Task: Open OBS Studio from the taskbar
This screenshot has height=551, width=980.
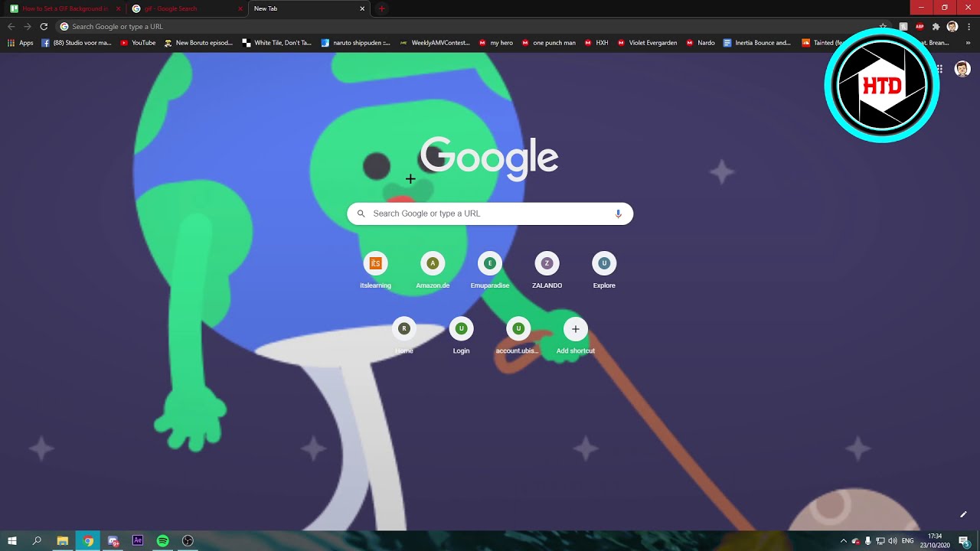Action: pyautogui.click(x=188, y=540)
